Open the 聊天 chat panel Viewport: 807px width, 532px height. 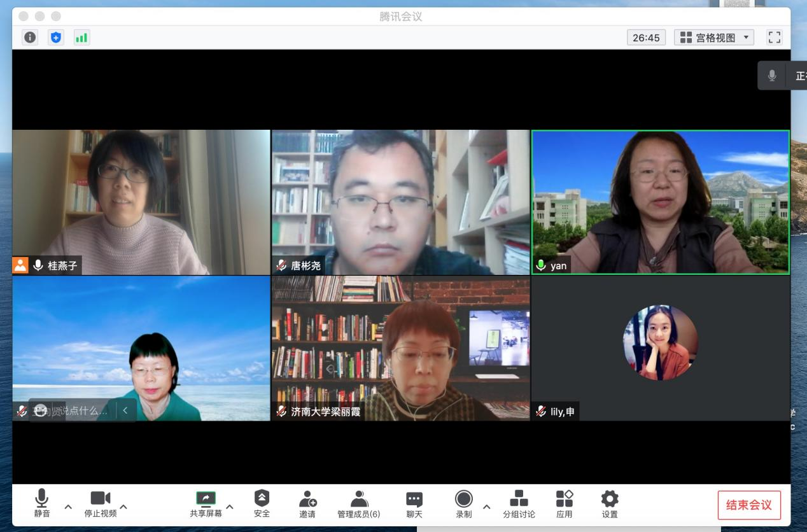[x=414, y=505]
